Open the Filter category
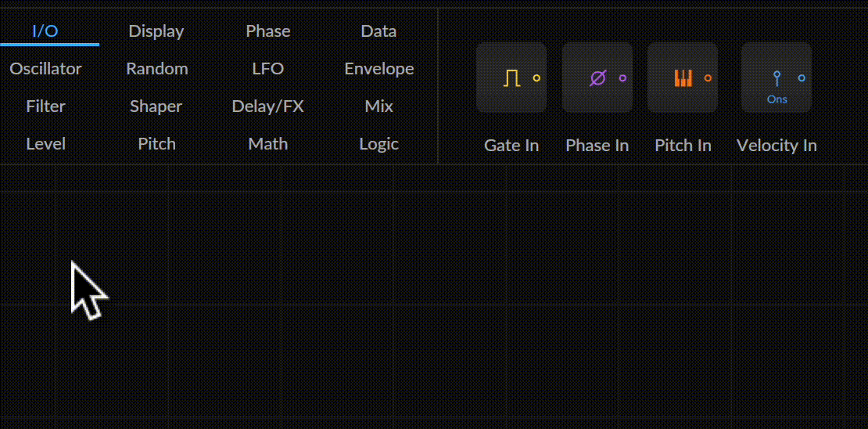 pos(45,106)
